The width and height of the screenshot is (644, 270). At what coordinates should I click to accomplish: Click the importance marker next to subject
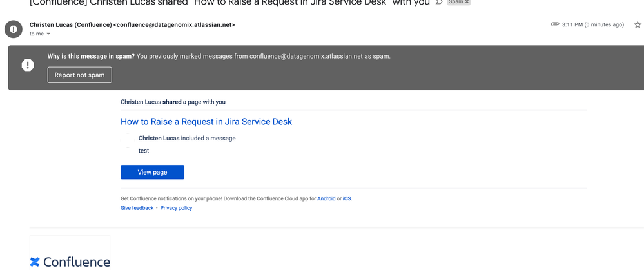click(439, 2)
